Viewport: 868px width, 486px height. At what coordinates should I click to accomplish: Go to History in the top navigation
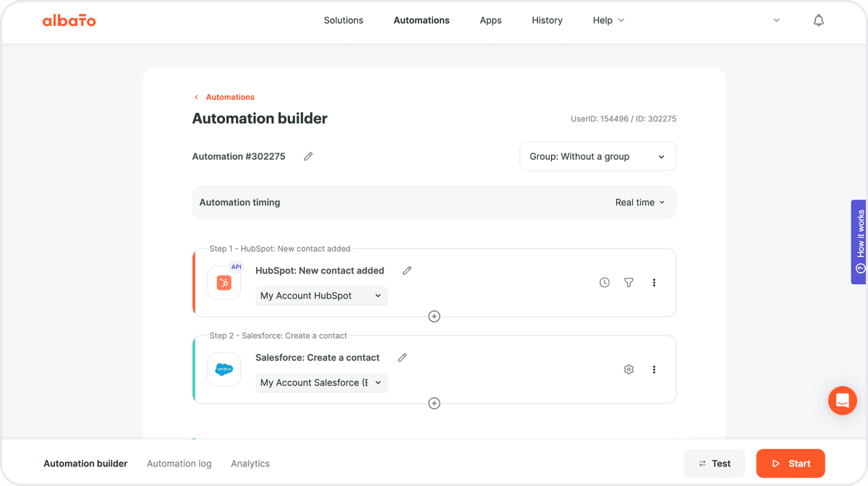point(547,20)
